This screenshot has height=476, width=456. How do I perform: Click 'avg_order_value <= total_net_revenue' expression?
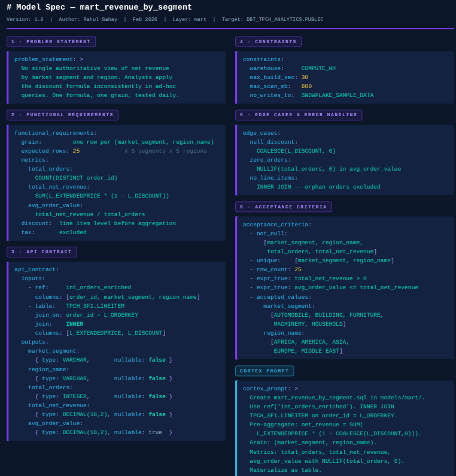(357, 287)
